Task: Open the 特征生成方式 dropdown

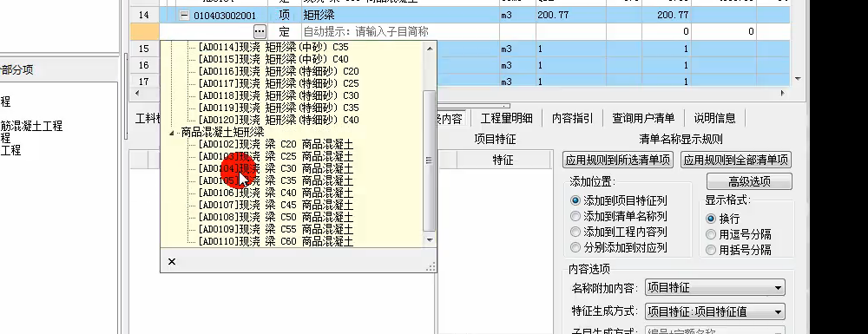Action: pos(715,311)
